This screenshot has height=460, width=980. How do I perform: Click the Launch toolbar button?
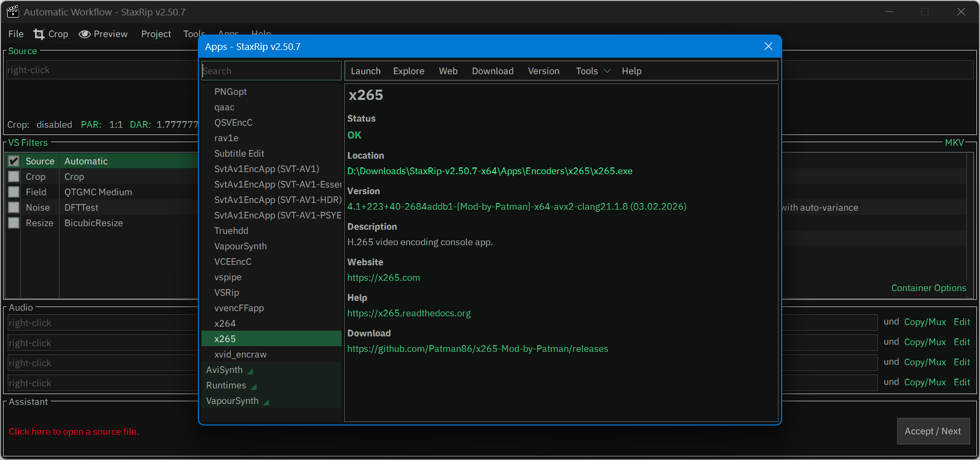click(365, 71)
